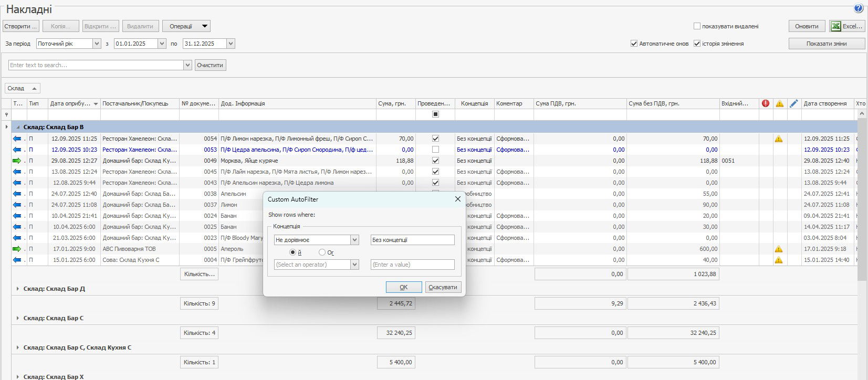The height and width of the screenshot is (380, 868).
Task: Click the 'Показати зміни' button
Action: 826,44
